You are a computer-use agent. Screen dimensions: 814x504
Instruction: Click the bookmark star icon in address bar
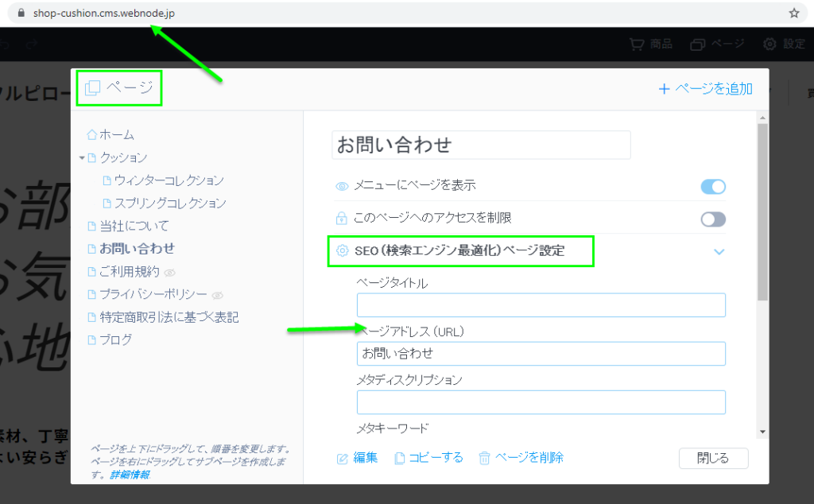click(x=794, y=13)
